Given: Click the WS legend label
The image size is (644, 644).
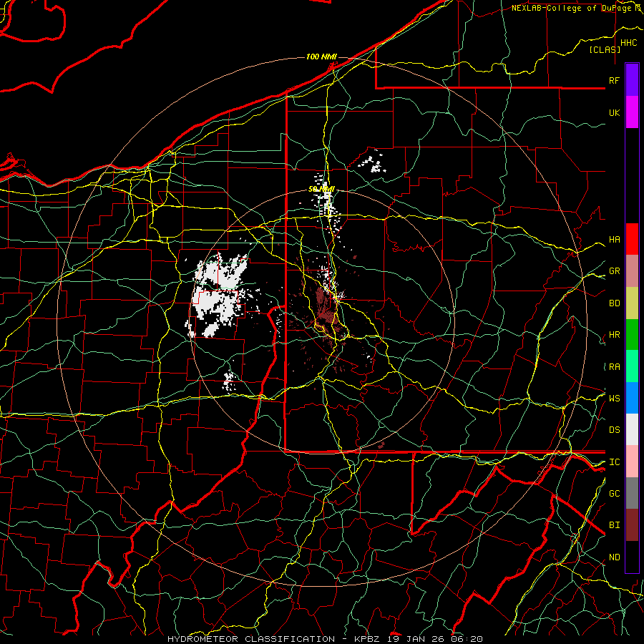Looking at the screenshot, I should point(615,398).
